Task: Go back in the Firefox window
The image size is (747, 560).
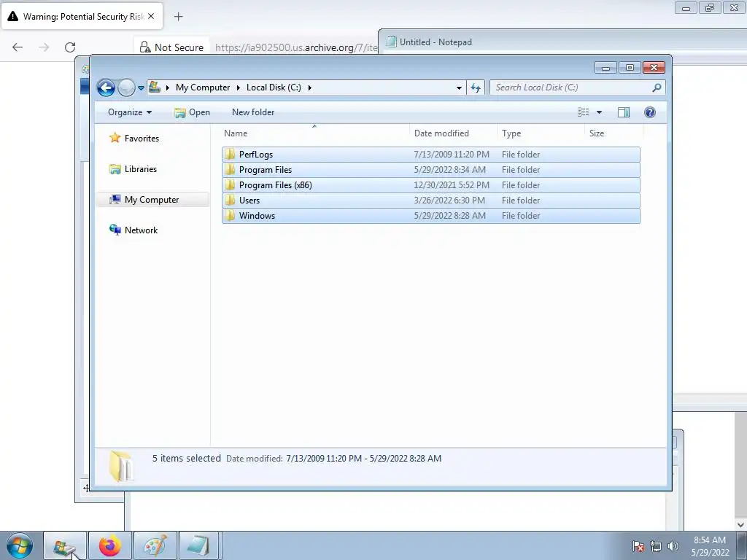Action: [18, 47]
